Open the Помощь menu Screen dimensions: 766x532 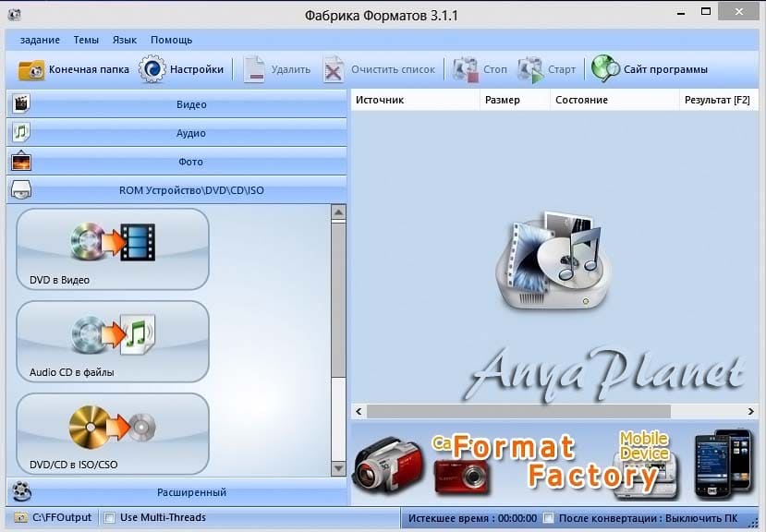coord(172,40)
